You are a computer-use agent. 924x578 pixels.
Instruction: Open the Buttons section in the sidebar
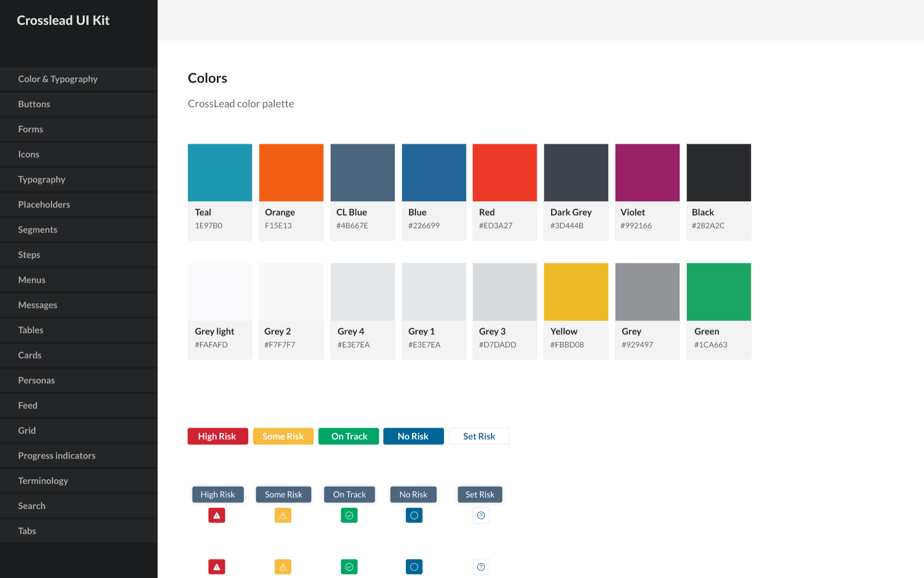(79, 104)
